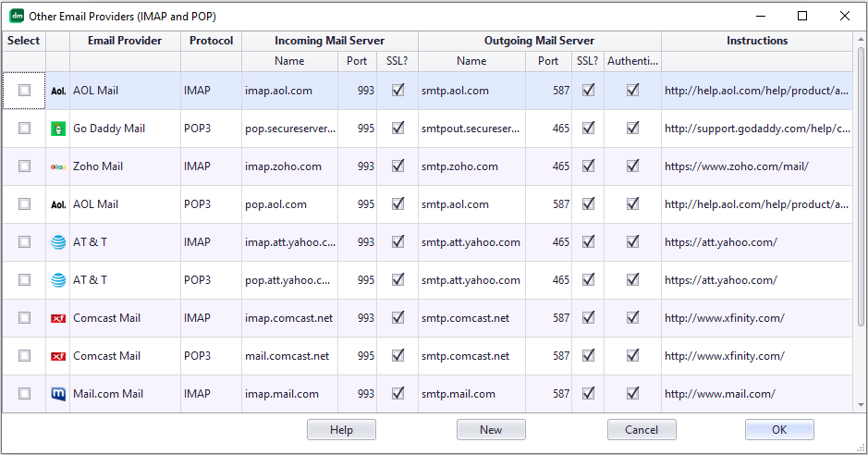Click the AOL logo icon in POP3 row

click(x=58, y=204)
